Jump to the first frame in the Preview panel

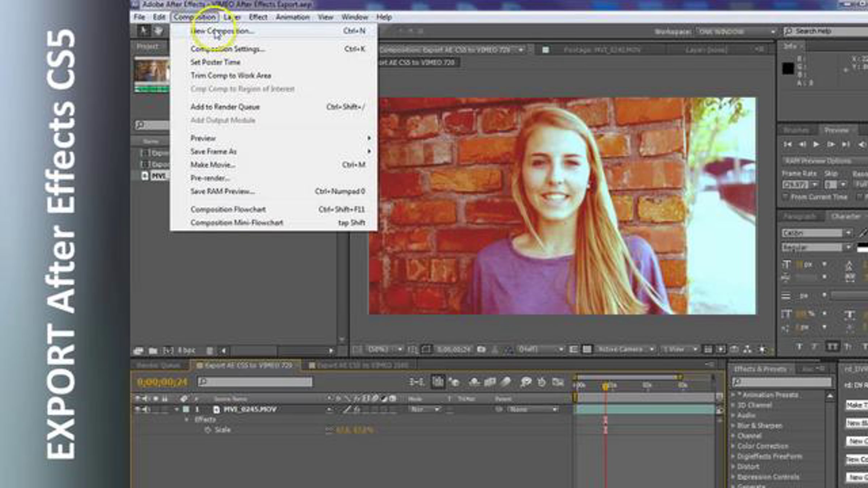click(788, 144)
